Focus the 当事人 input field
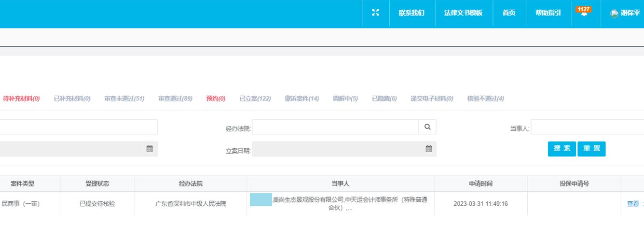This screenshot has width=644, height=227. [x=587, y=127]
